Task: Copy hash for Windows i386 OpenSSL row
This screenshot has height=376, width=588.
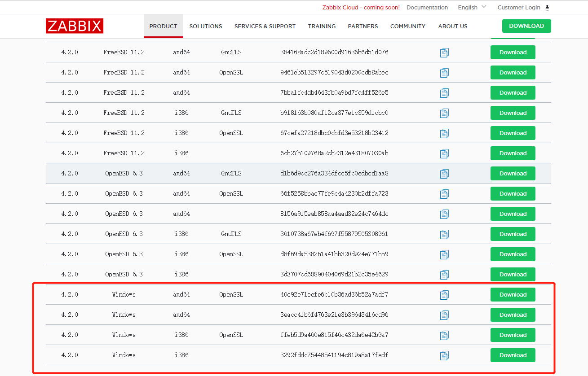Action: tap(444, 335)
